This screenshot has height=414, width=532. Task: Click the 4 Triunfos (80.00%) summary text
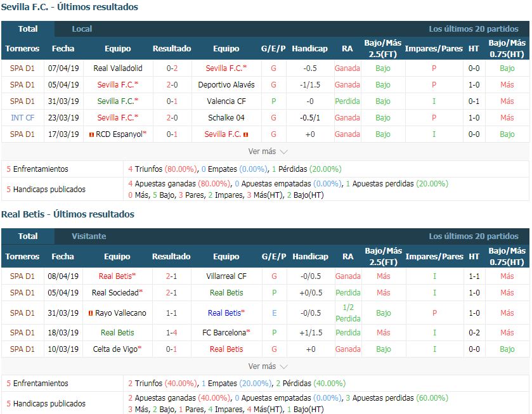pyautogui.click(x=162, y=169)
